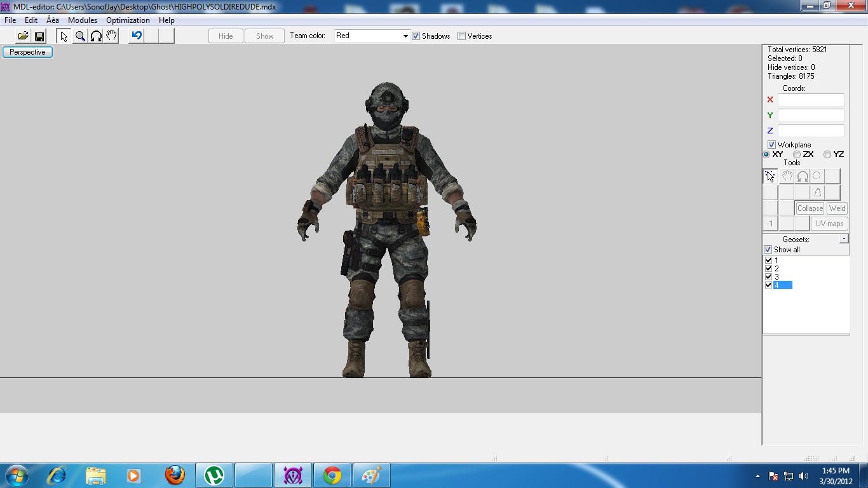Click the Y coordinate input field

[811, 115]
